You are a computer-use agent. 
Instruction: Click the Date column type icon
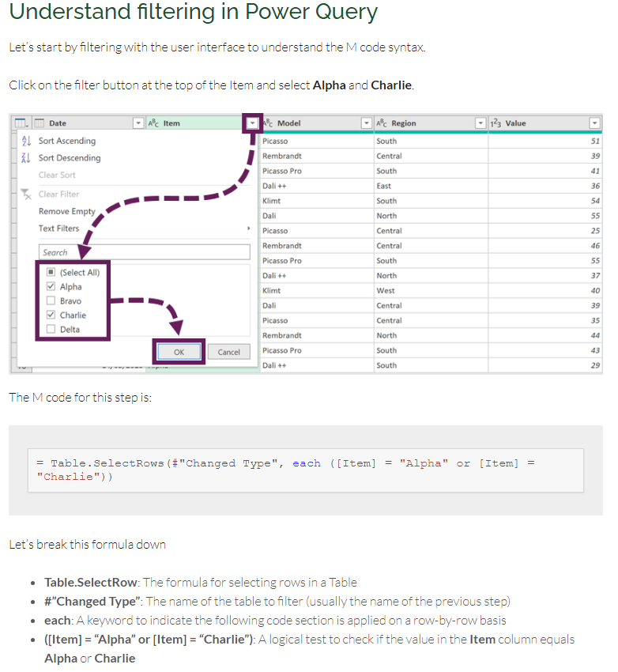(40, 123)
